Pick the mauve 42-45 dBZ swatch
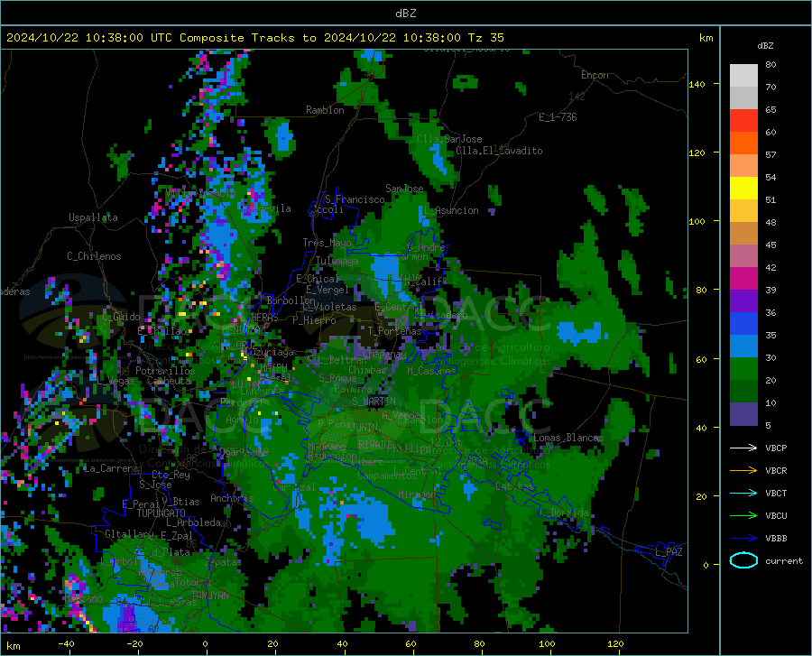Image resolution: width=812 pixels, height=656 pixels. (743, 256)
